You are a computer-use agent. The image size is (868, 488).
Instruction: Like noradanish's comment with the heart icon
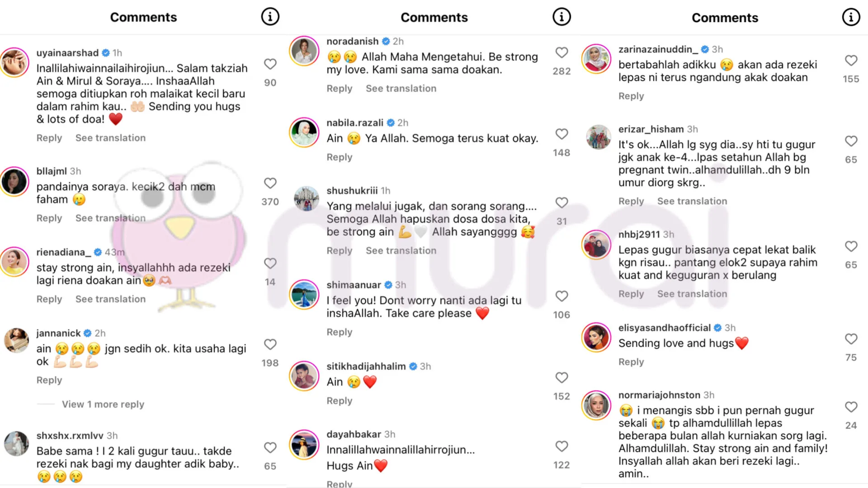561,52
